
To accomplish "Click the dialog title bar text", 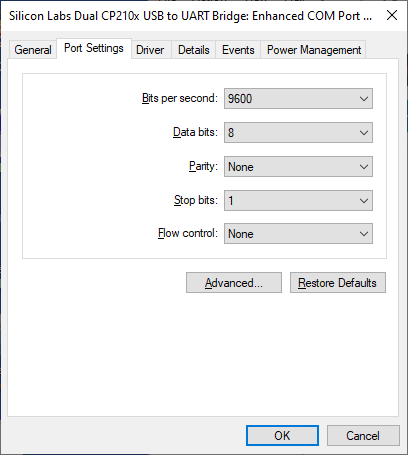I will click(190, 16).
